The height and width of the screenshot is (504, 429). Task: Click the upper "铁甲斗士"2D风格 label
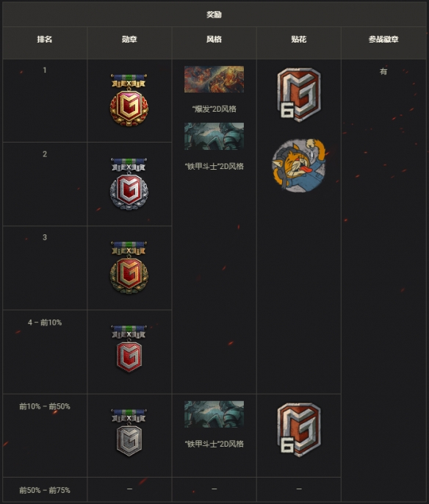[x=214, y=166]
